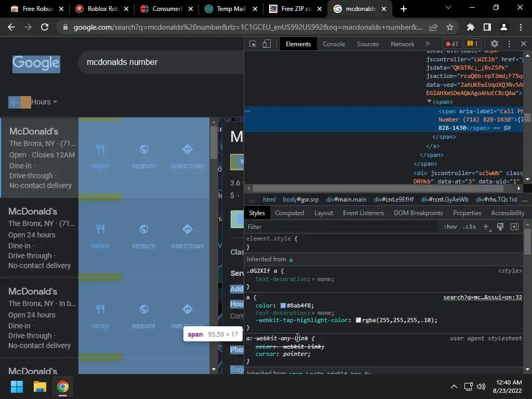This screenshot has width=532, height=399.
Task: Open a new browser tab
Action: click(x=403, y=9)
